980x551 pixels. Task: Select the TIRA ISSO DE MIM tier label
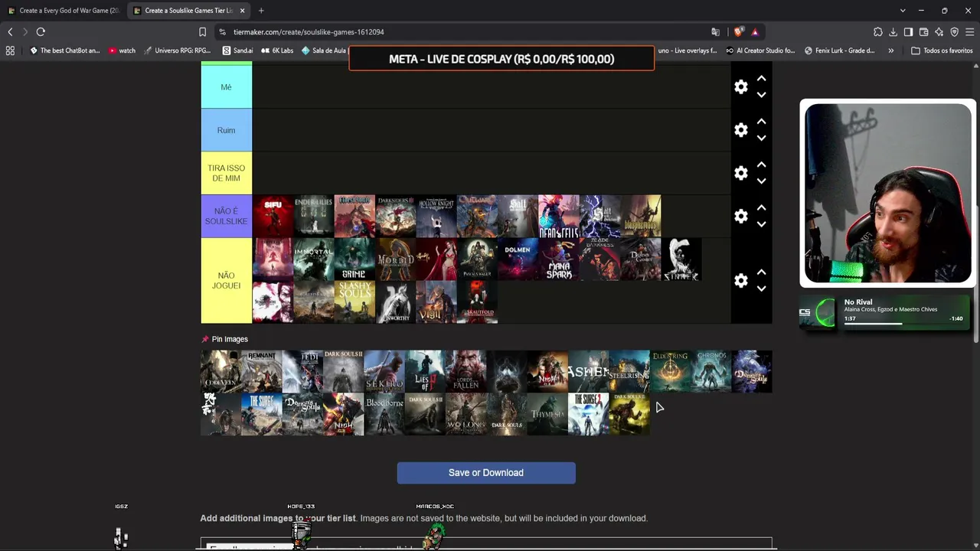click(226, 173)
